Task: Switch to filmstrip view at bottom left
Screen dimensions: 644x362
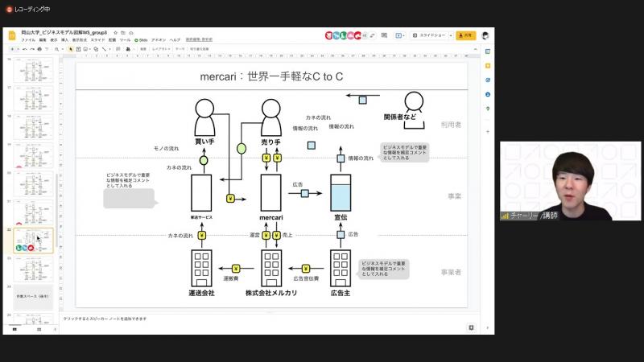Action: coord(14,329)
